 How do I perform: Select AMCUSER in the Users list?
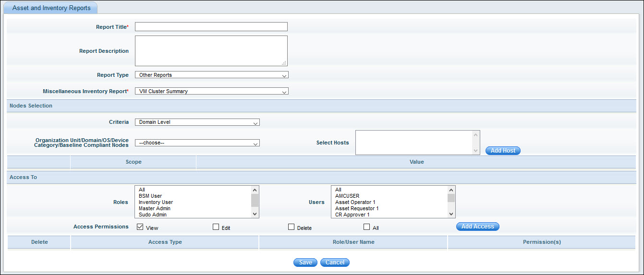347,196
